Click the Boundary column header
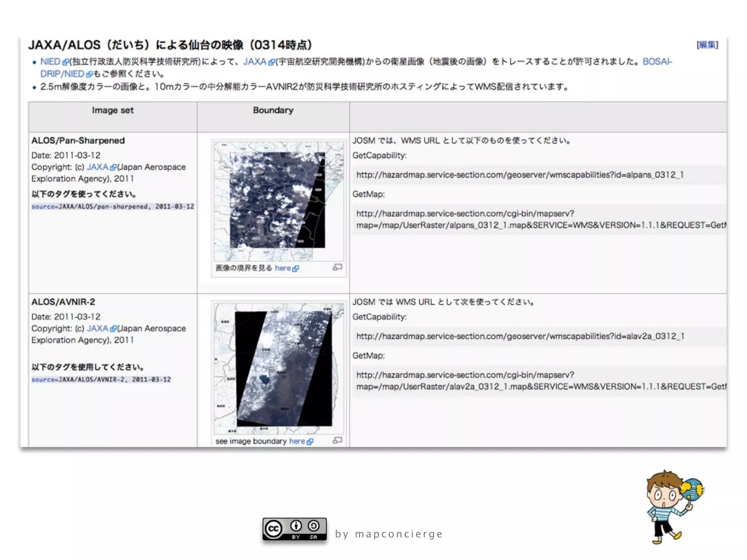 pos(273,110)
